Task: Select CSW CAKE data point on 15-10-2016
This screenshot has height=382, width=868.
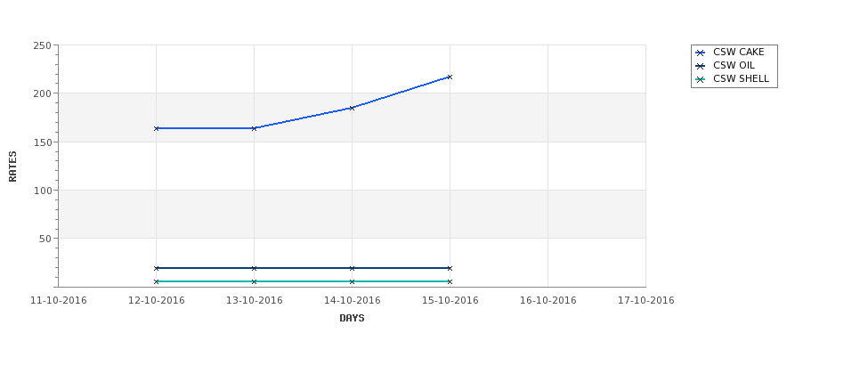Action: click(450, 77)
